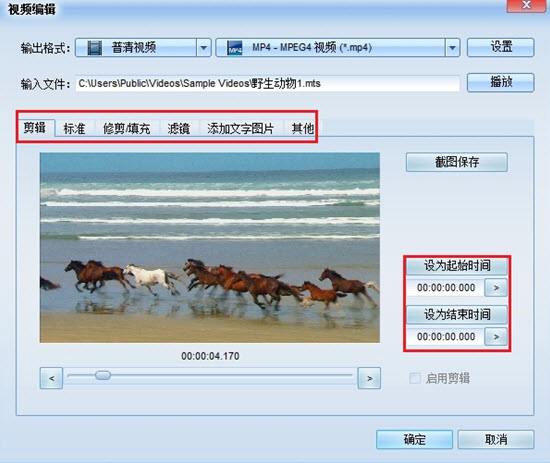This screenshot has width=550, height=463.
Task: Cancel with the 取消 button
Action: click(496, 439)
